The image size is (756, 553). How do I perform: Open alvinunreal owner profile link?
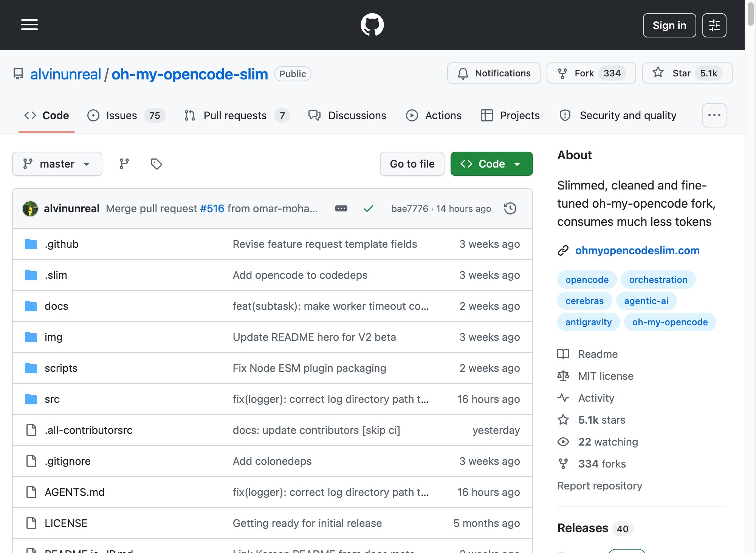point(65,74)
